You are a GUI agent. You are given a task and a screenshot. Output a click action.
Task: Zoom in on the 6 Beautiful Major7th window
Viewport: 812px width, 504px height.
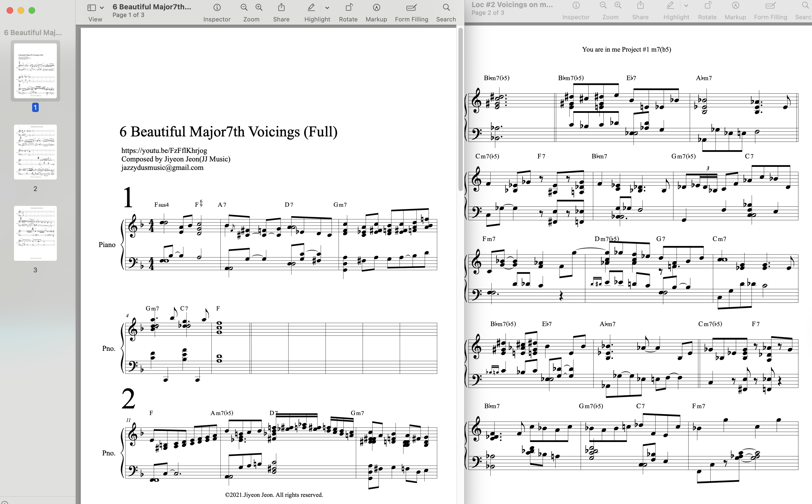coord(259,7)
